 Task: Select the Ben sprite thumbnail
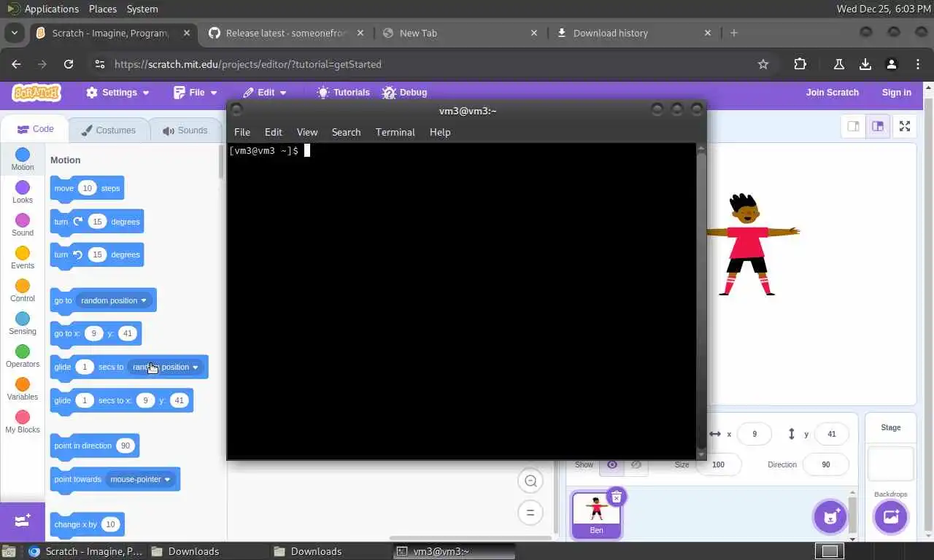(x=596, y=516)
